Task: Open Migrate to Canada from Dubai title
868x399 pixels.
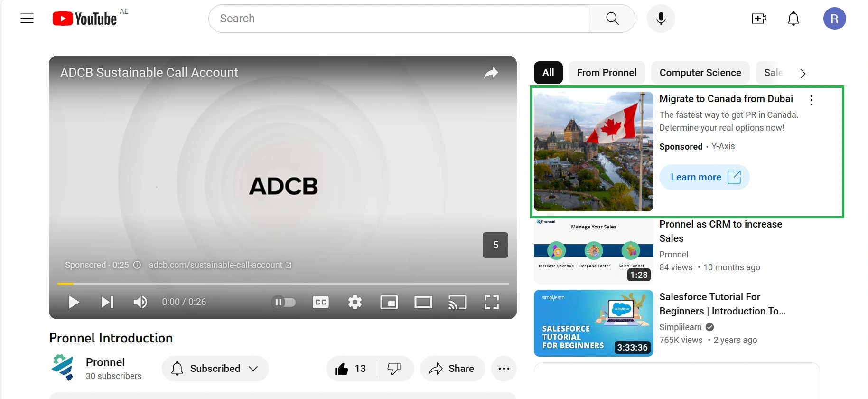Action: pos(726,99)
